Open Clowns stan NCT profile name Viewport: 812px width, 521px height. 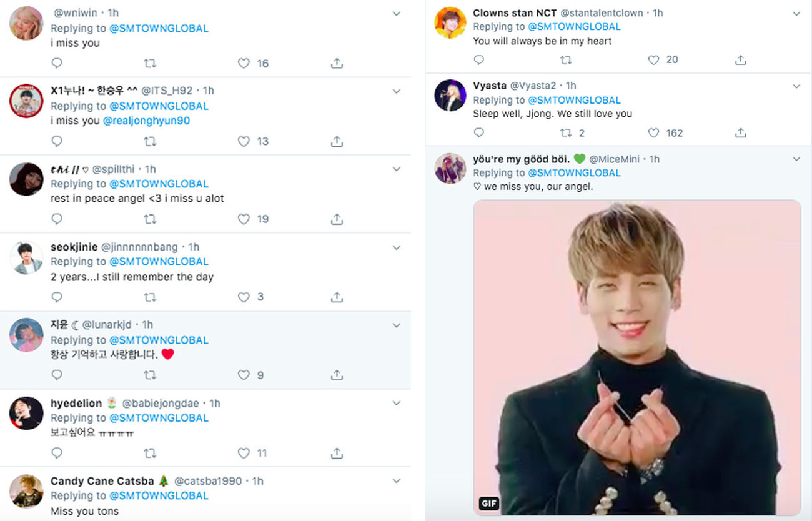pyautogui.click(x=515, y=12)
